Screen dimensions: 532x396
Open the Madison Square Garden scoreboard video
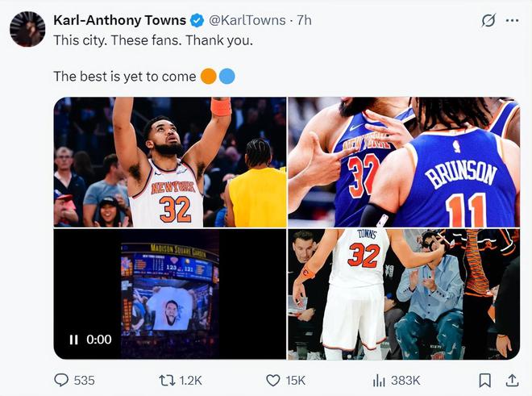click(x=170, y=294)
